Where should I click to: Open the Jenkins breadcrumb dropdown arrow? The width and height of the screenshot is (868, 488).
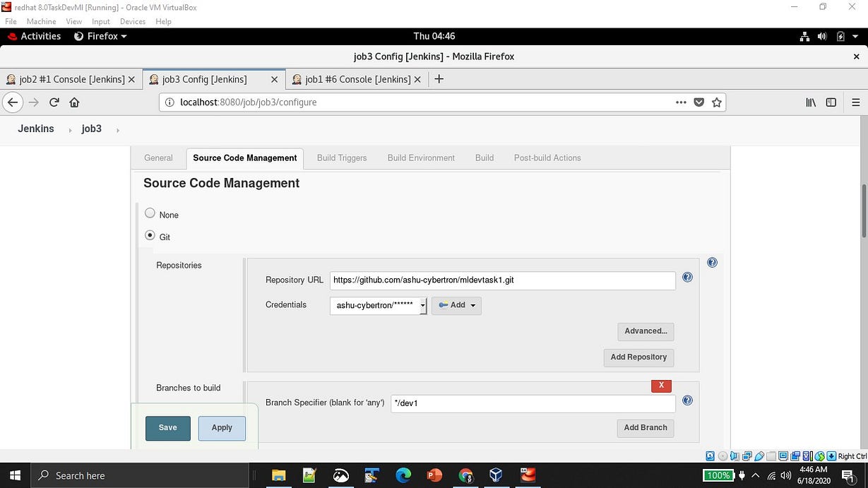[x=70, y=130]
